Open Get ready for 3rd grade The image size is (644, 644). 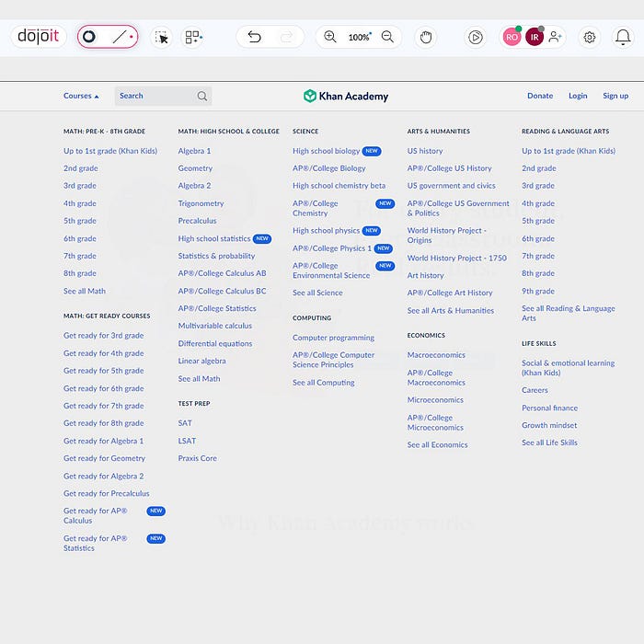[103, 336]
